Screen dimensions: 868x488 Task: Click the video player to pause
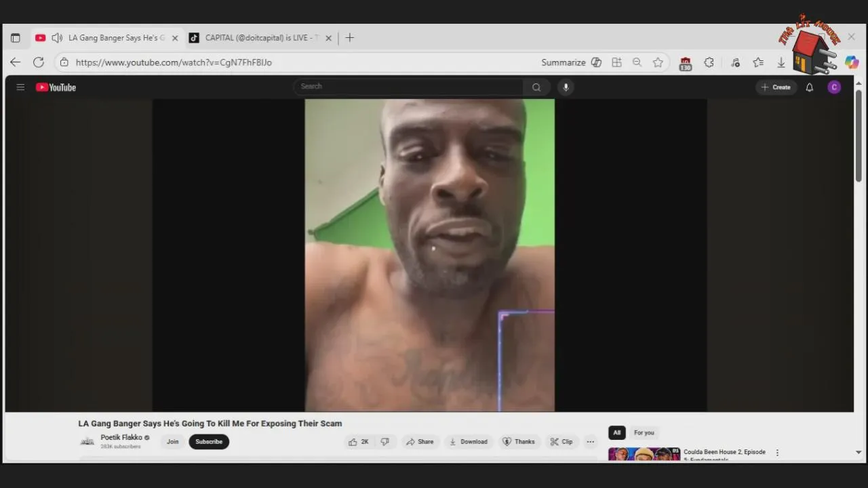429,255
